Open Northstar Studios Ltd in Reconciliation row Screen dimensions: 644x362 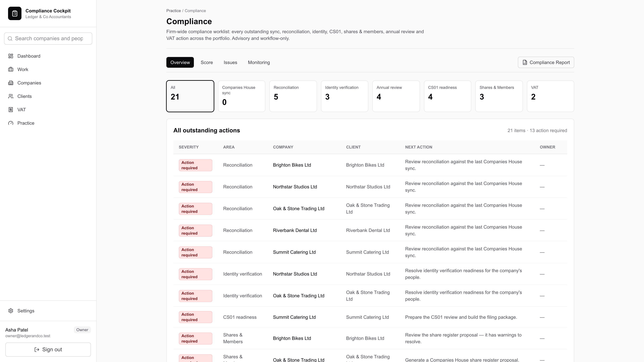pos(295,187)
